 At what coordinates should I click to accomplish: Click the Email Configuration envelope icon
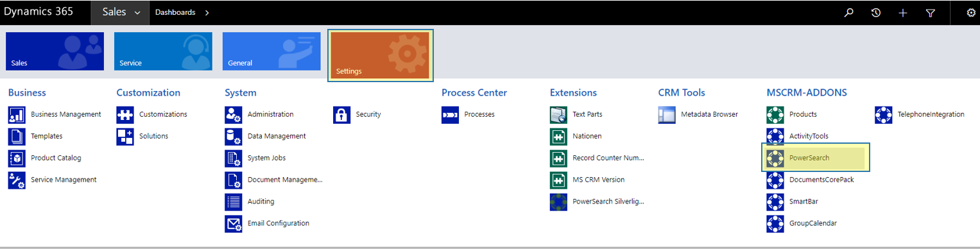tap(234, 224)
